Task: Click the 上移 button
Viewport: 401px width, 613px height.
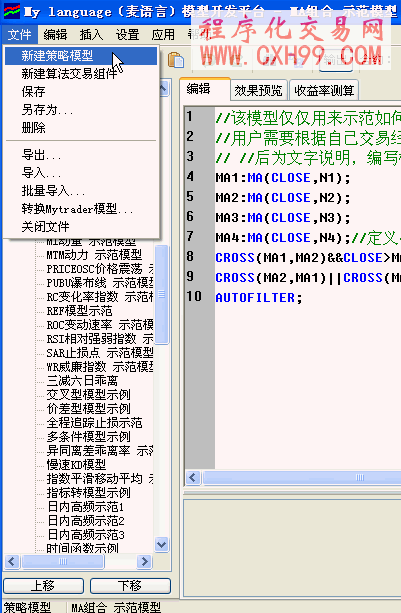Action: click(x=43, y=586)
